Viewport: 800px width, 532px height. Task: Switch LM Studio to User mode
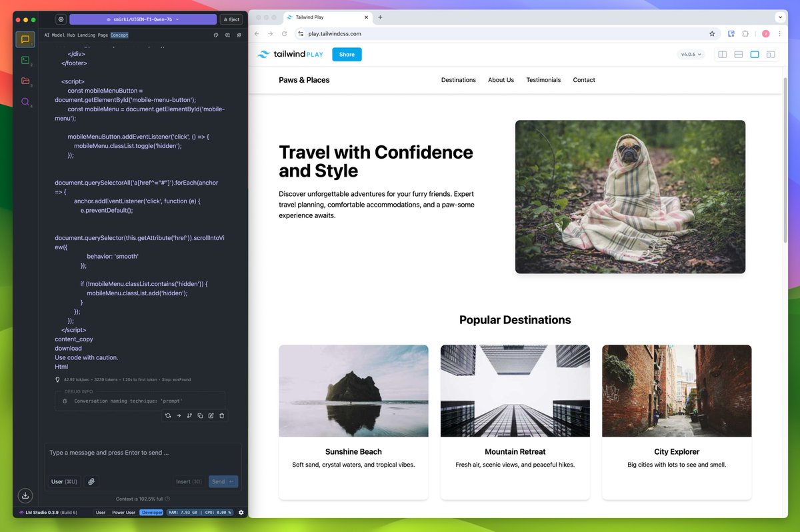pos(100,513)
